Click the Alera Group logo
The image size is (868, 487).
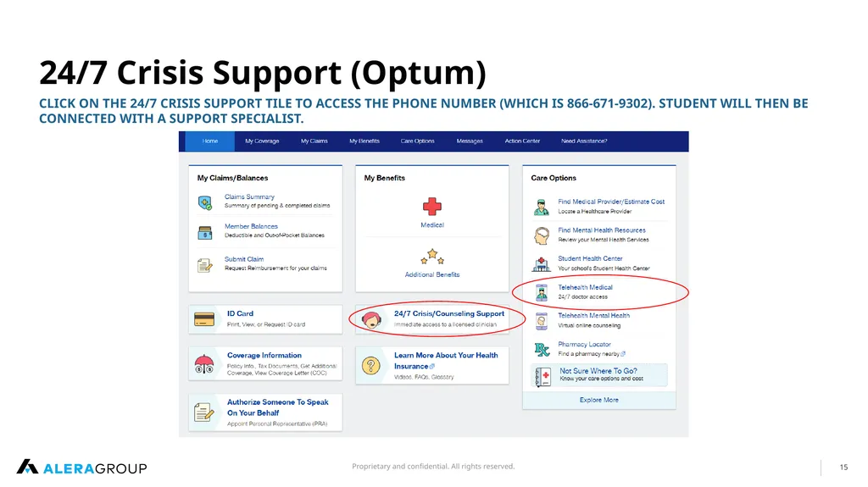pos(82,468)
